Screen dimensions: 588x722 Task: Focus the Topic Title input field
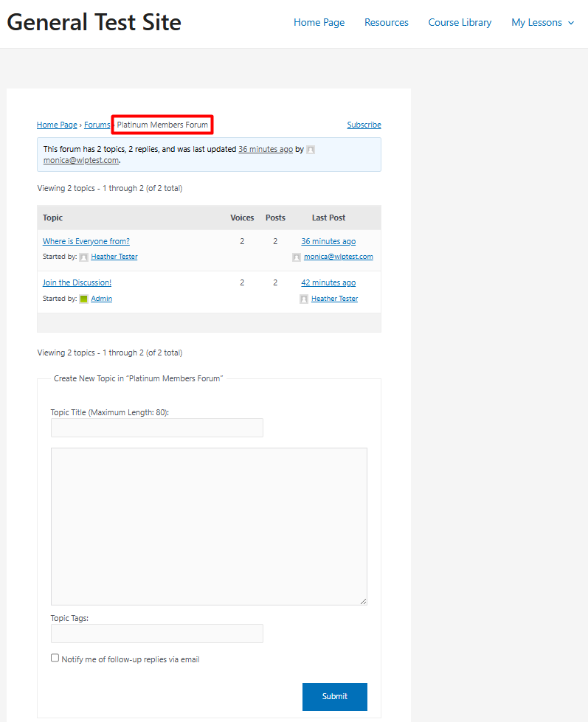pos(157,428)
